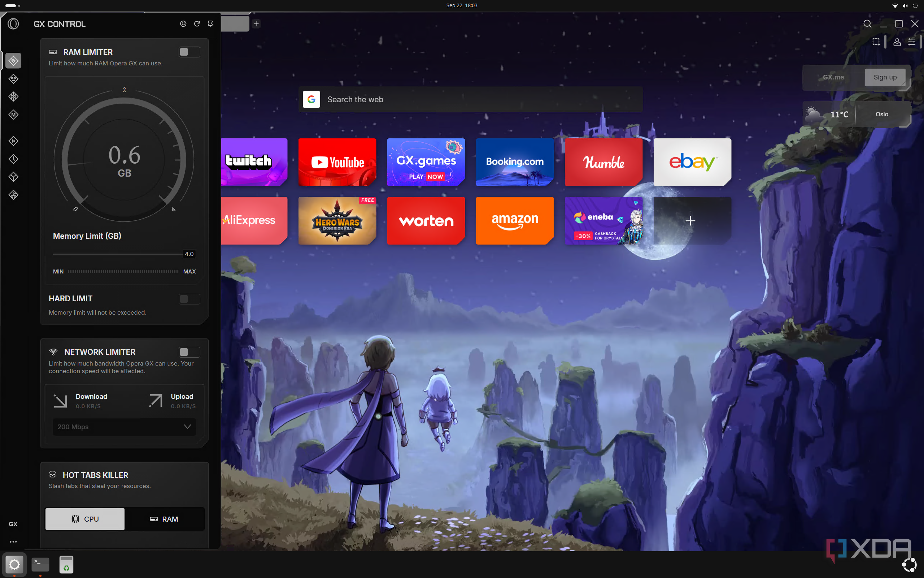This screenshot has width=924, height=578.
Task: Click the GX.me link
Action: pyautogui.click(x=833, y=77)
